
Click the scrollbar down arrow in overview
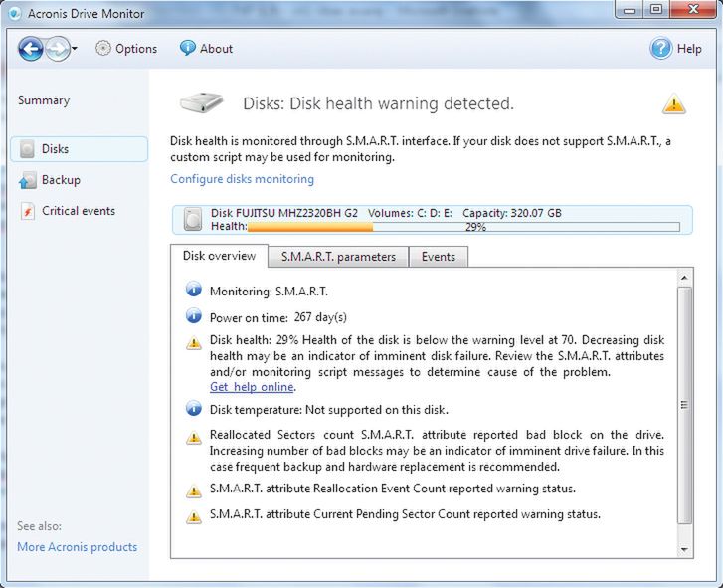point(684,549)
